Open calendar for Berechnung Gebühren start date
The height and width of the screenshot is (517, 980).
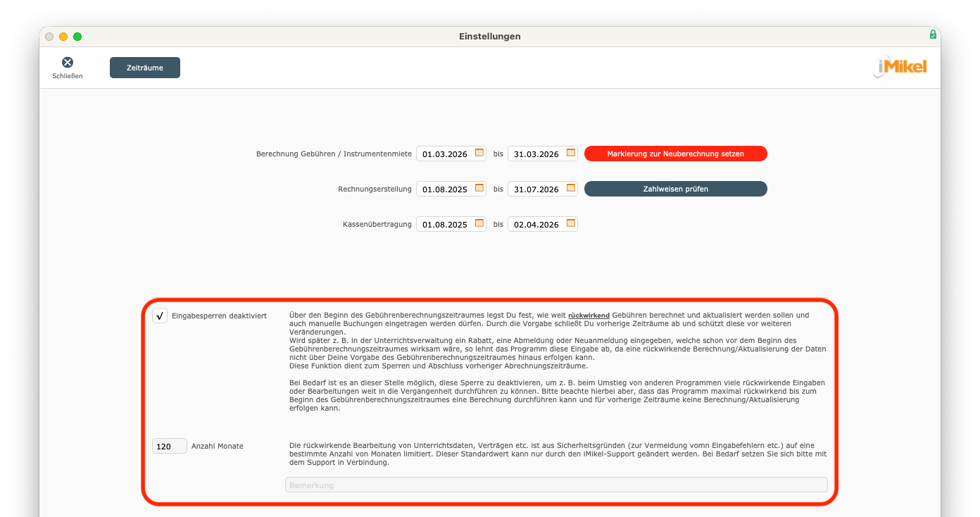coord(479,153)
